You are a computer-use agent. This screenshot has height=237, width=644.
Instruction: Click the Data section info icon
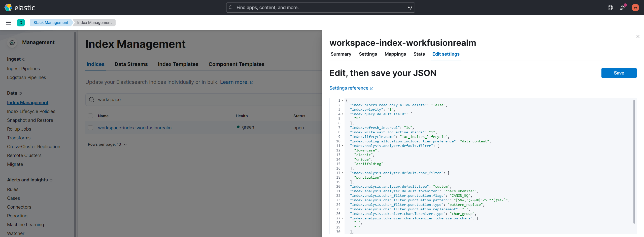20,93
